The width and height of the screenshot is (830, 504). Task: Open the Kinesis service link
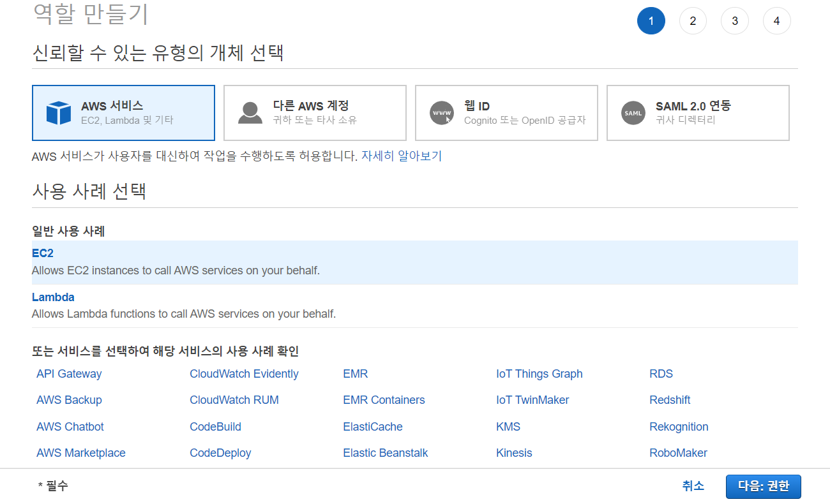point(514,453)
